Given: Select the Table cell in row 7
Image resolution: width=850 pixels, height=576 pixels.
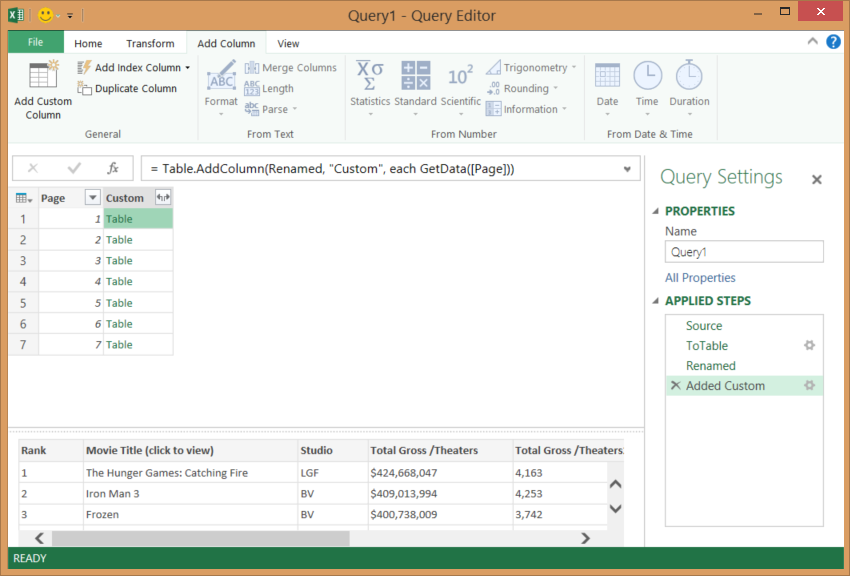Looking at the screenshot, I should (138, 345).
